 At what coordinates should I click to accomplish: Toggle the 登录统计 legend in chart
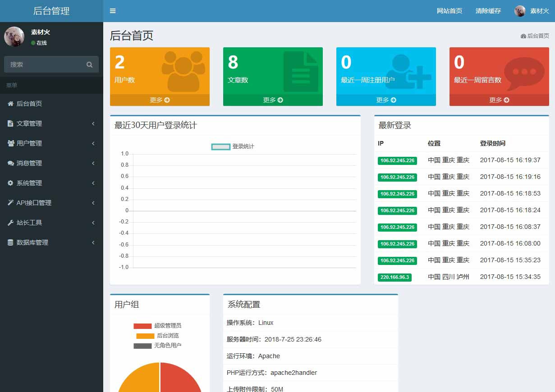coord(233,146)
